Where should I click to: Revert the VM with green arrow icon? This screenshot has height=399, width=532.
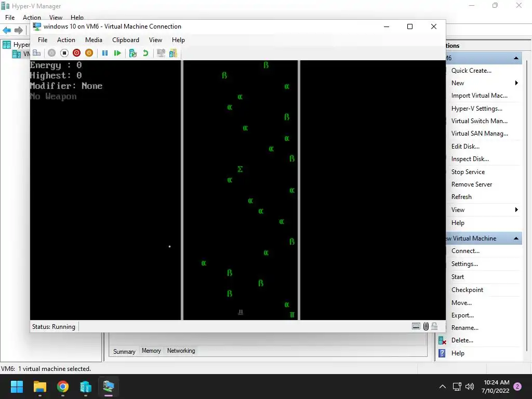(x=145, y=53)
